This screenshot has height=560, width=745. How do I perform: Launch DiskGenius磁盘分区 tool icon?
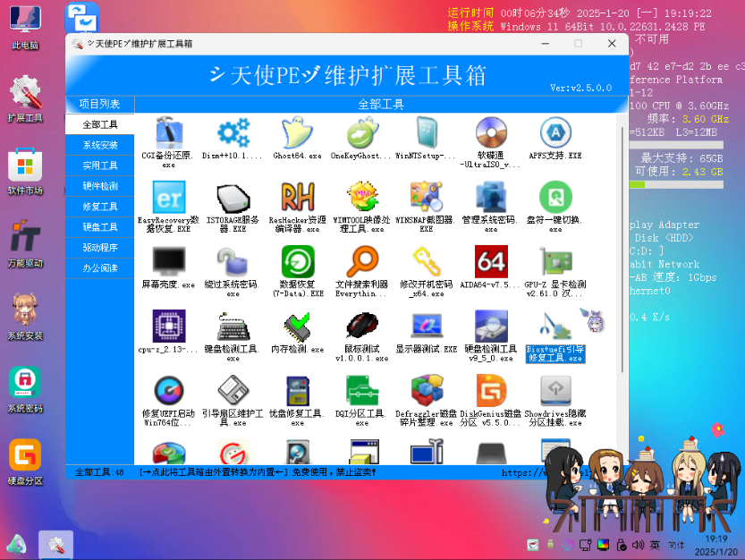[x=491, y=391]
